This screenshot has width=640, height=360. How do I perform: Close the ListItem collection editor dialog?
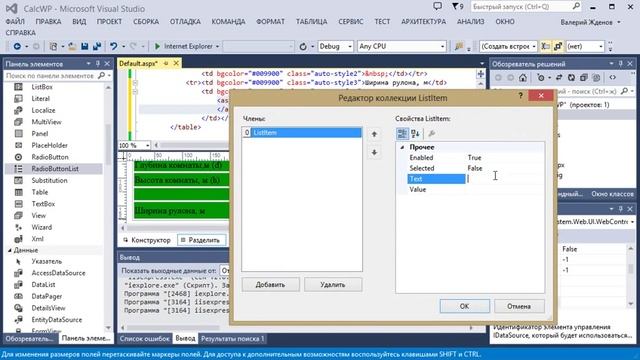coord(541,96)
